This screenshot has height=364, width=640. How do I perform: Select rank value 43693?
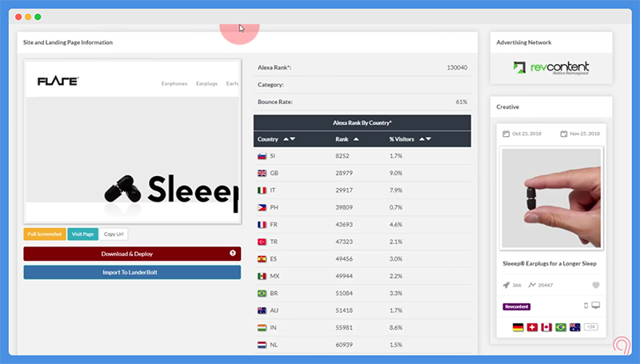pyautogui.click(x=344, y=225)
